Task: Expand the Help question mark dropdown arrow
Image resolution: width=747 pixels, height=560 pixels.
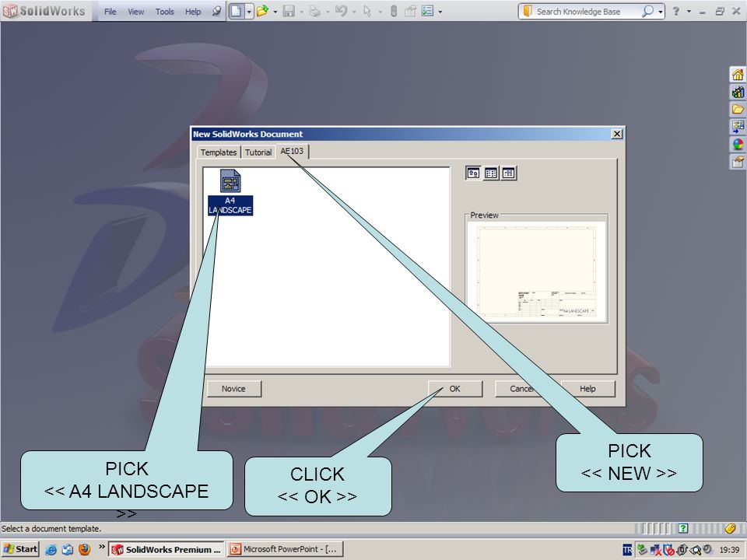Action: (689, 12)
